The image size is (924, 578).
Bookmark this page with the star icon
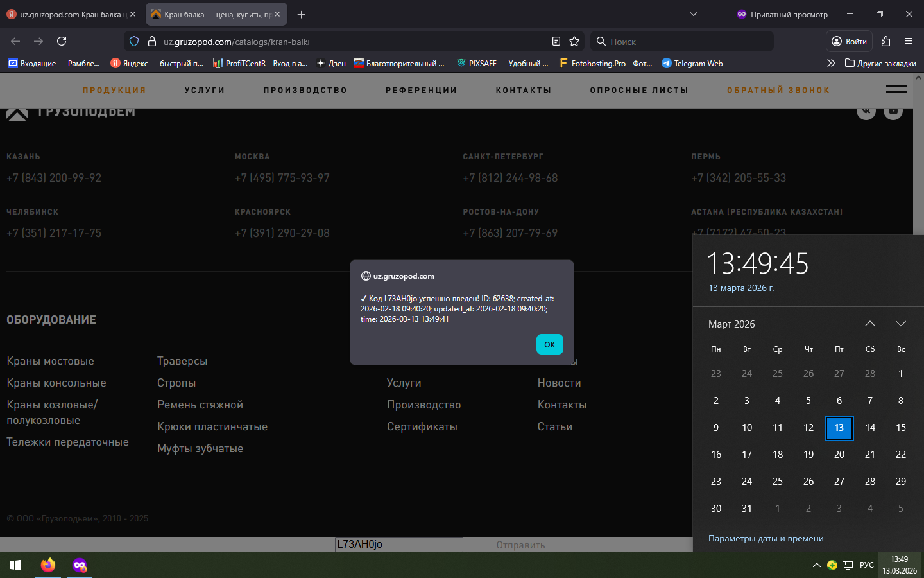(574, 41)
